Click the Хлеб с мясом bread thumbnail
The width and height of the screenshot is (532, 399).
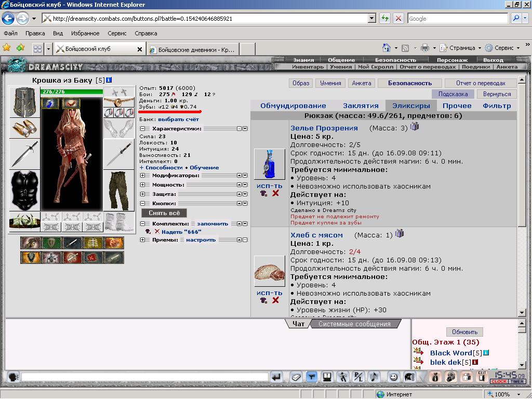coord(270,271)
